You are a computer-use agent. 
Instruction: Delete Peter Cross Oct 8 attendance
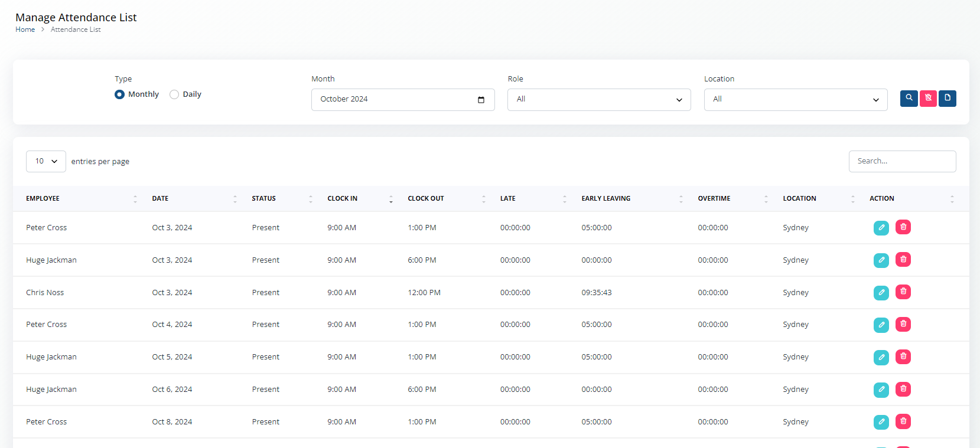click(x=903, y=421)
